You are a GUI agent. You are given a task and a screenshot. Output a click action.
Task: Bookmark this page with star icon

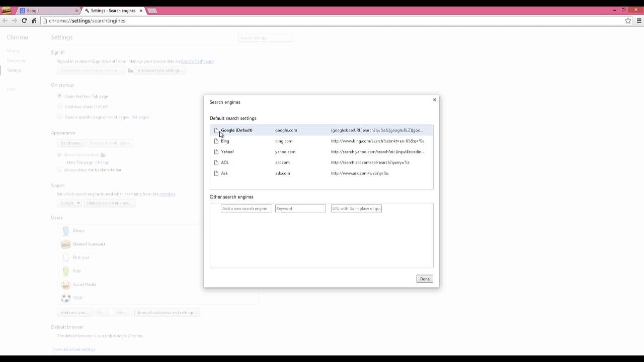[x=628, y=21]
